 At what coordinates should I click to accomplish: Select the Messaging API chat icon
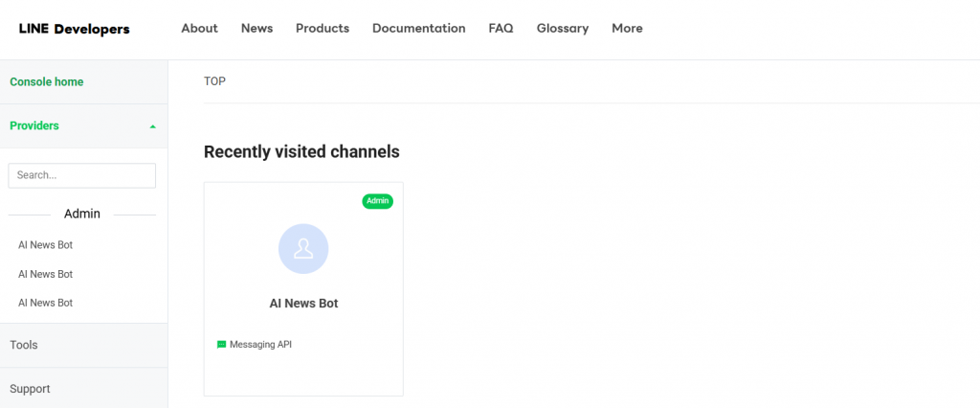pyautogui.click(x=221, y=345)
